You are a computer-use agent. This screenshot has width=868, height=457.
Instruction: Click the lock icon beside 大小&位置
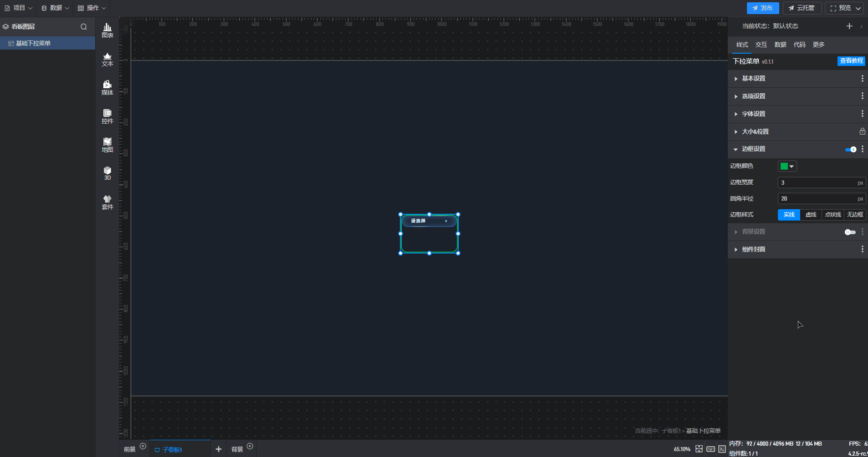[862, 131]
